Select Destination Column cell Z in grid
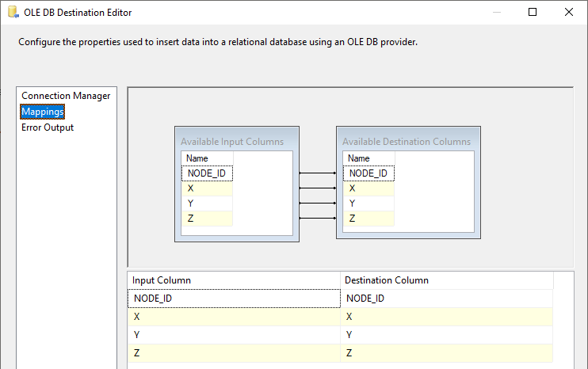Viewport: 588px width, 369px height. tap(447, 353)
